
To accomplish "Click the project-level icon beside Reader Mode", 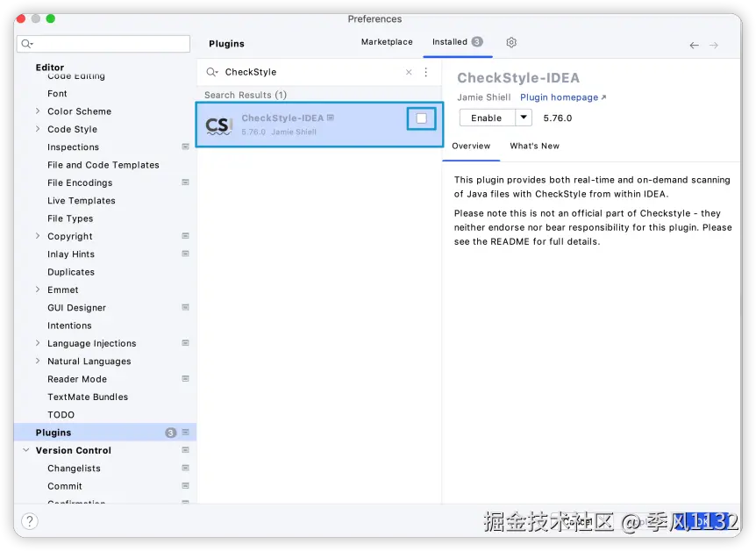I will pos(185,379).
